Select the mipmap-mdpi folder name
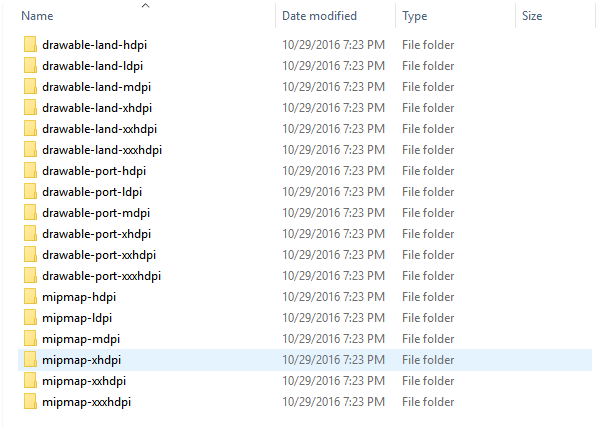607x428 pixels. pos(81,339)
